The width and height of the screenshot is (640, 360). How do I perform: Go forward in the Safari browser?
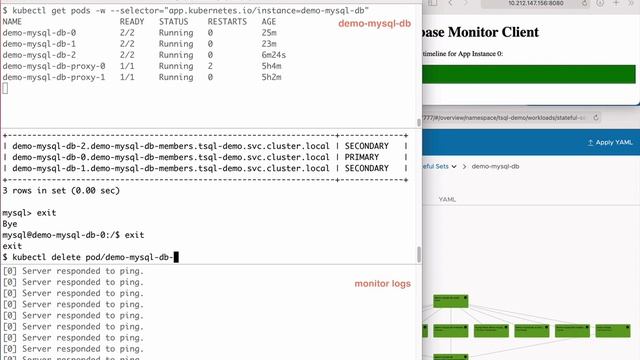(x=466, y=3)
